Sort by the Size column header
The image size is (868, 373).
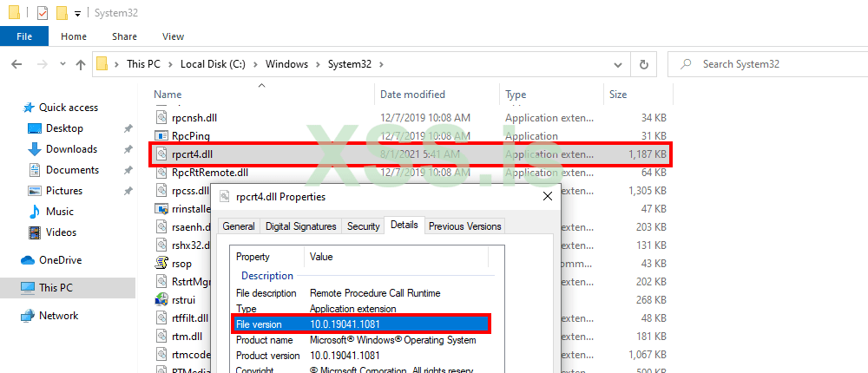638,94
